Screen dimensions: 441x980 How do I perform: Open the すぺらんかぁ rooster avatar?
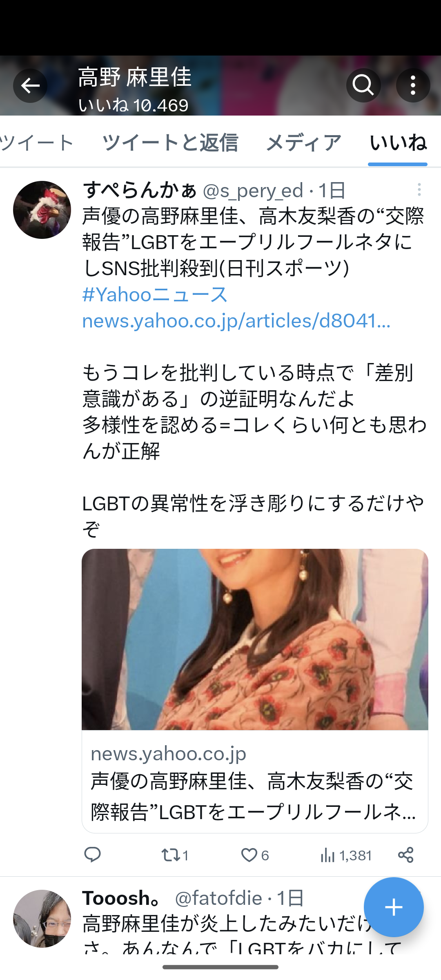point(42,210)
